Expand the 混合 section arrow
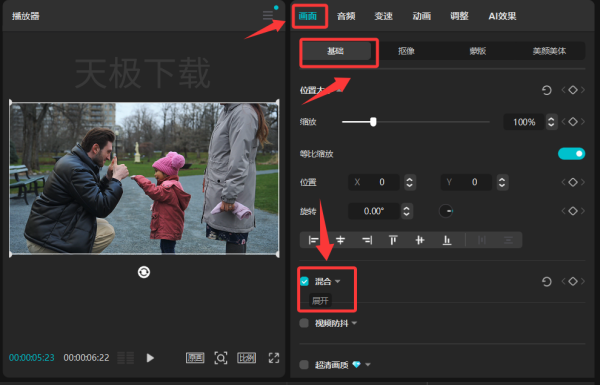Viewport: 600px width, 385px height. (338, 281)
